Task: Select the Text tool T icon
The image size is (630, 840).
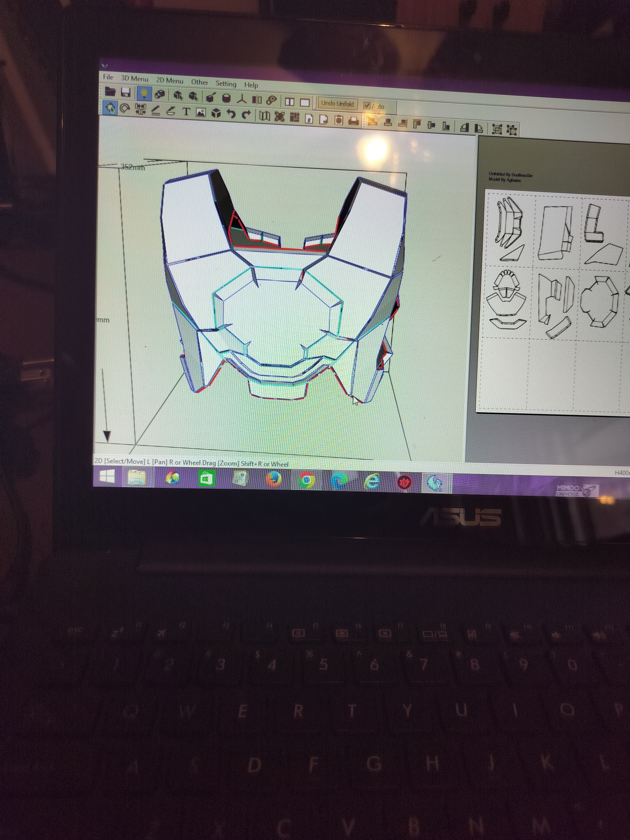Action: coord(186,112)
